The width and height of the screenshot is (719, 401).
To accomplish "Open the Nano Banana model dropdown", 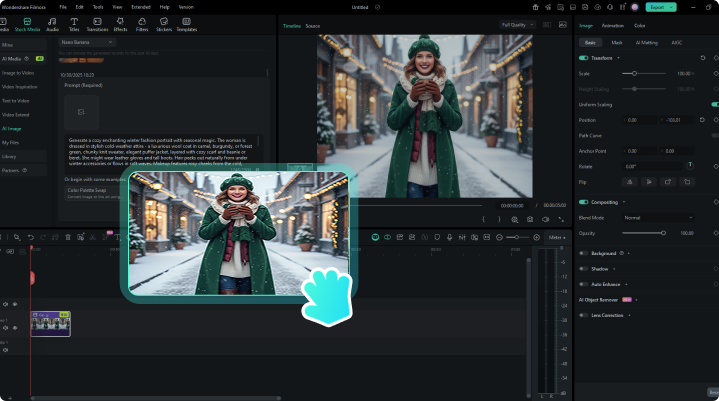I will point(87,42).
